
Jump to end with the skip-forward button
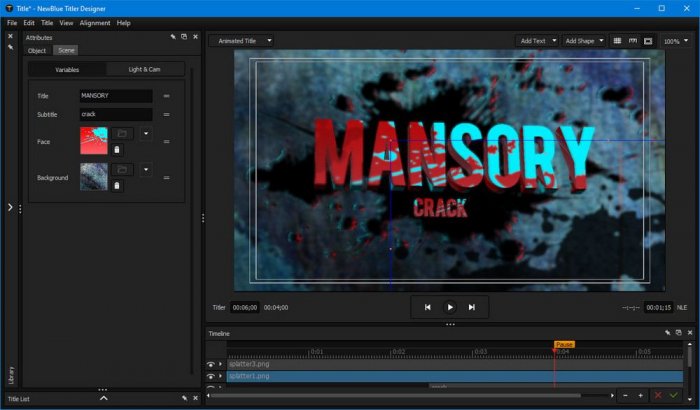pos(472,307)
